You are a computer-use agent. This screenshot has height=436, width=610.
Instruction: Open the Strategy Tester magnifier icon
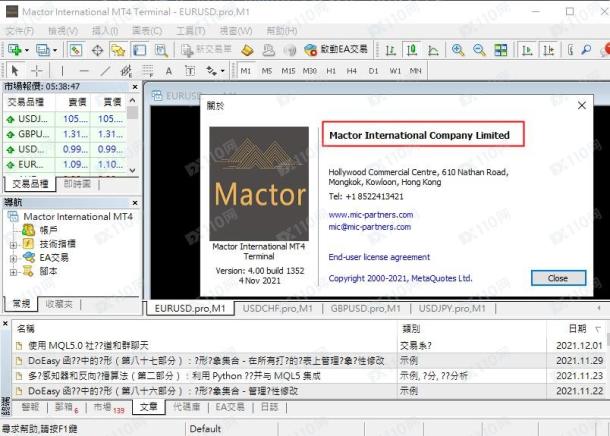[x=161, y=50]
